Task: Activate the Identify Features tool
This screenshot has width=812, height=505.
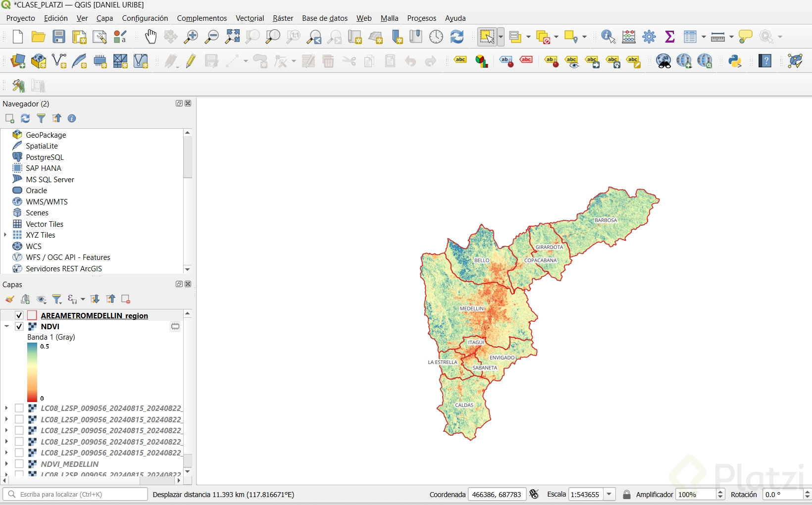Action: click(x=608, y=37)
